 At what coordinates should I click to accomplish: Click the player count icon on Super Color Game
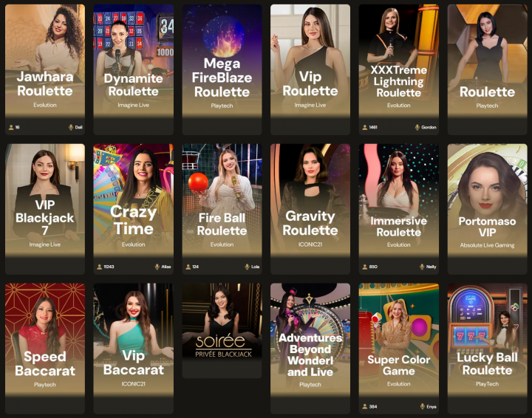pos(365,406)
